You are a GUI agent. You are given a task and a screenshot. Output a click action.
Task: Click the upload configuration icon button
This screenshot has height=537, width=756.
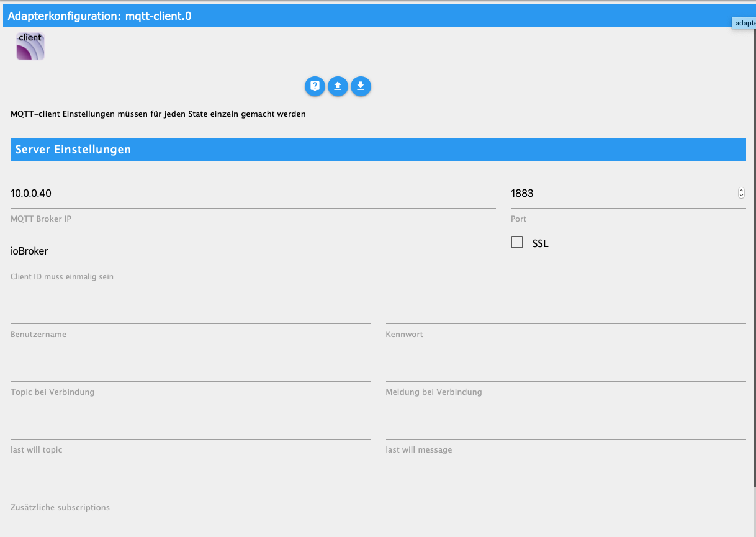tap(338, 86)
